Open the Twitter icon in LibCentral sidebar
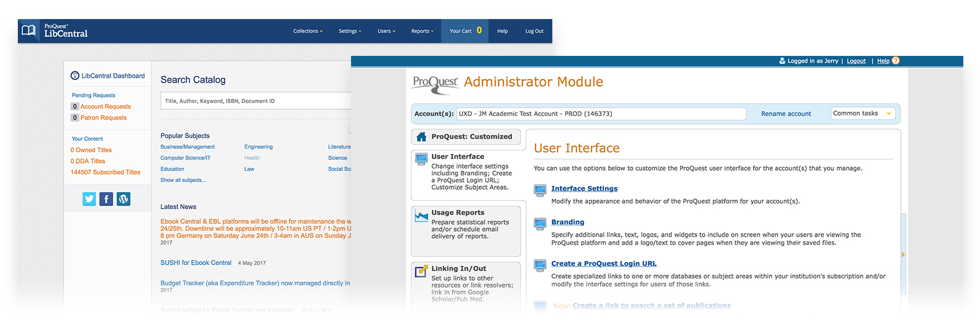Screen dimensions: 980x327 (89, 199)
